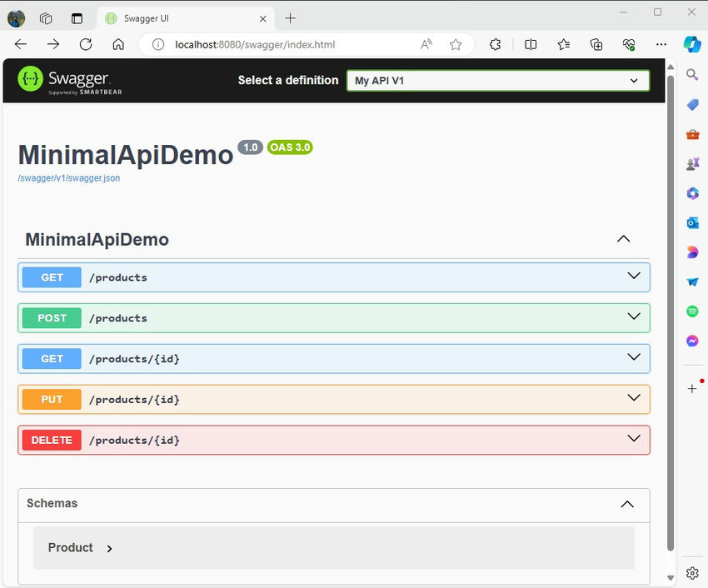This screenshot has width=708, height=588.
Task: Open the swagger.json specification link
Action: 69,177
